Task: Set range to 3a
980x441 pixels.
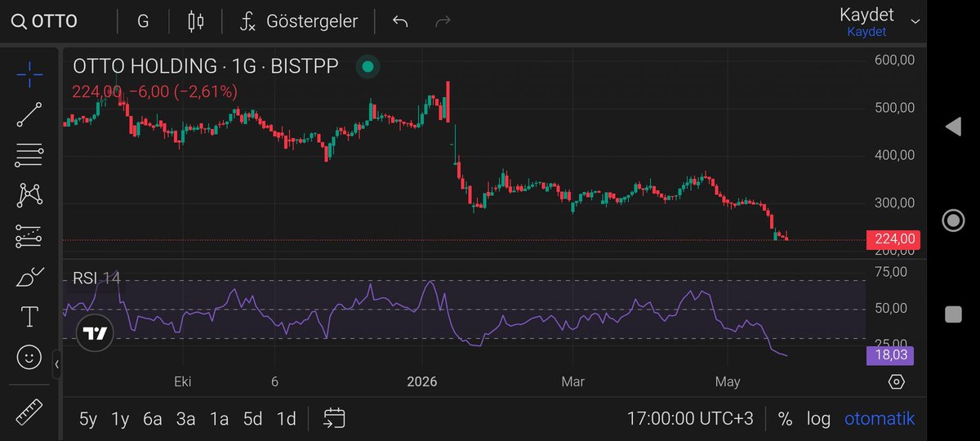Action: coord(186,419)
